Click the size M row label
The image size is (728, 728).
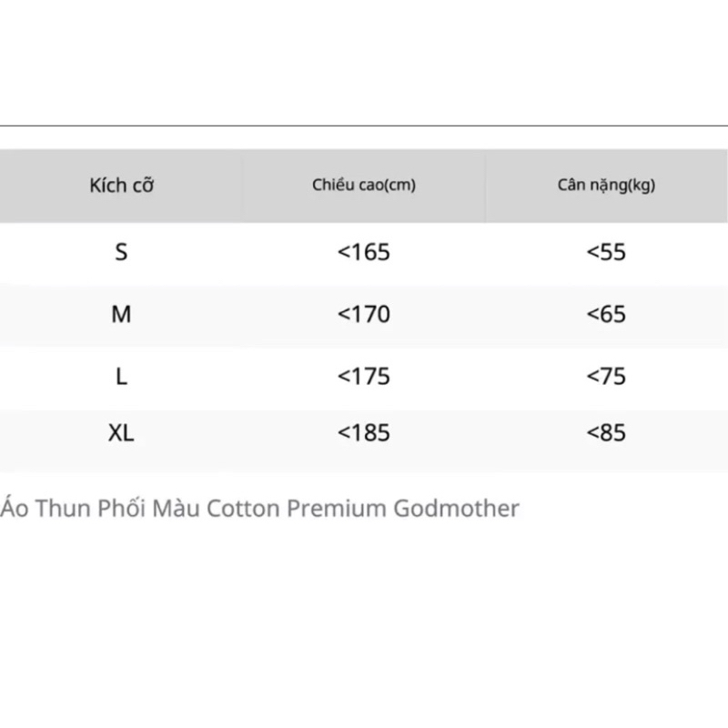point(121,315)
